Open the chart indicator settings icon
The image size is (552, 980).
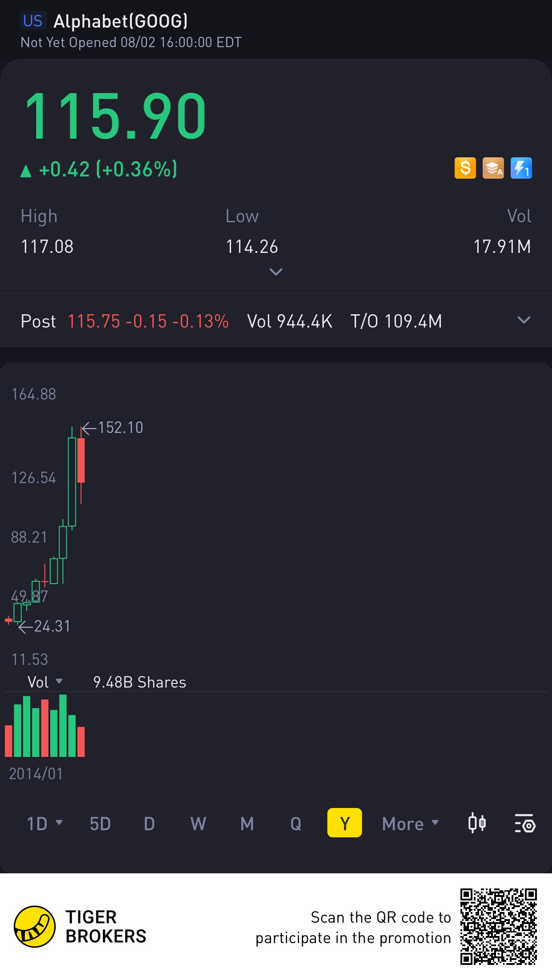coord(525,824)
